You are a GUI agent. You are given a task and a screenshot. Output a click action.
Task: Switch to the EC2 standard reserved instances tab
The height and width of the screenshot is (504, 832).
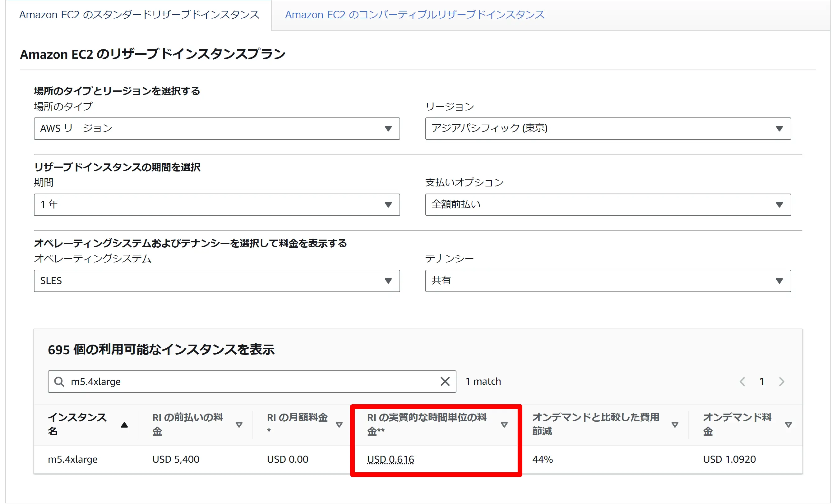click(x=139, y=15)
